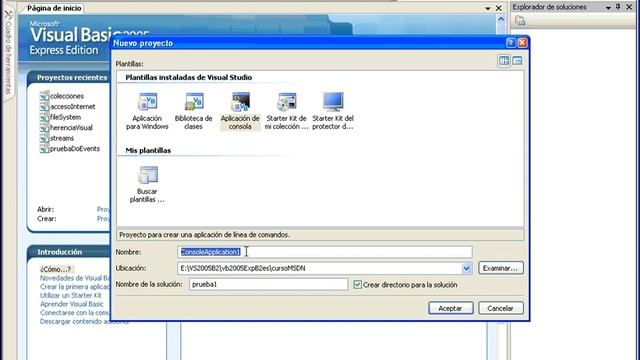Click the Ubicación path field
This screenshot has width=640, height=360.
click(x=320, y=268)
